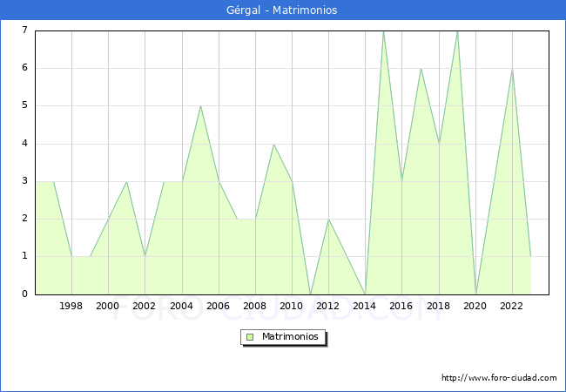Click the 2005 peak at value 5
Screen dimensions: 566x392
[x=200, y=106]
